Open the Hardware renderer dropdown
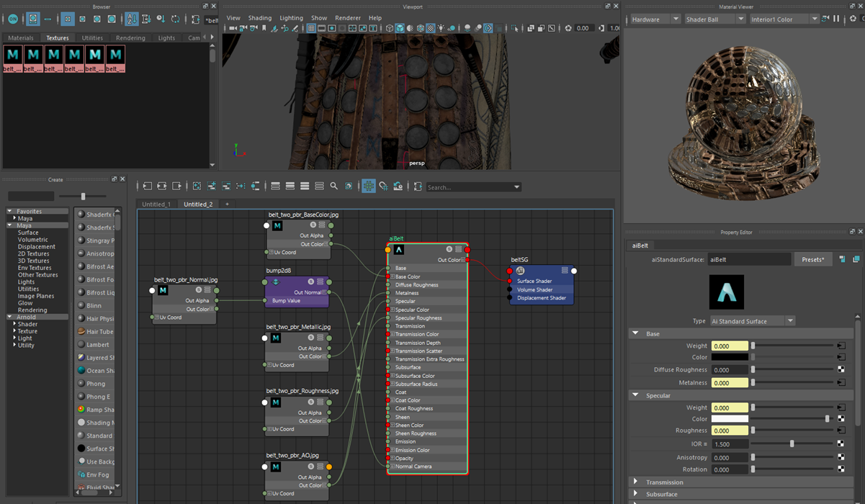Screen dimensions: 865x504 click(655, 19)
